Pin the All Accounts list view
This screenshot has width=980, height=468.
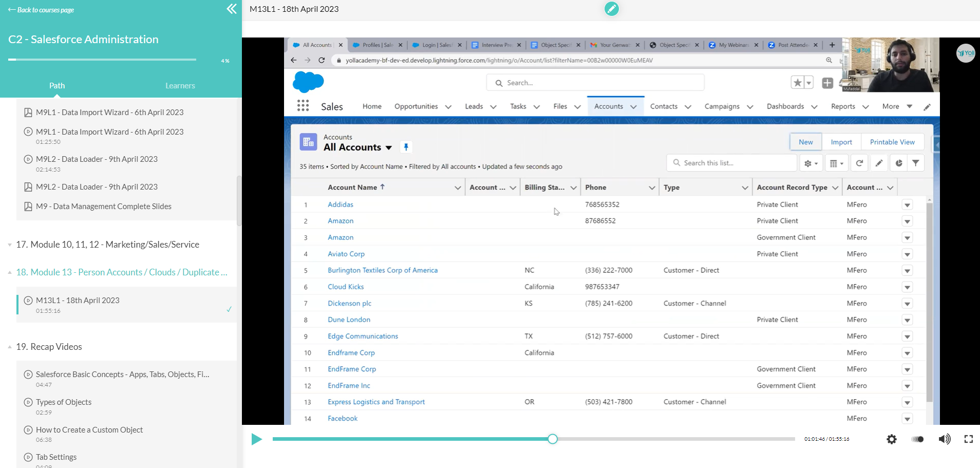tap(406, 147)
